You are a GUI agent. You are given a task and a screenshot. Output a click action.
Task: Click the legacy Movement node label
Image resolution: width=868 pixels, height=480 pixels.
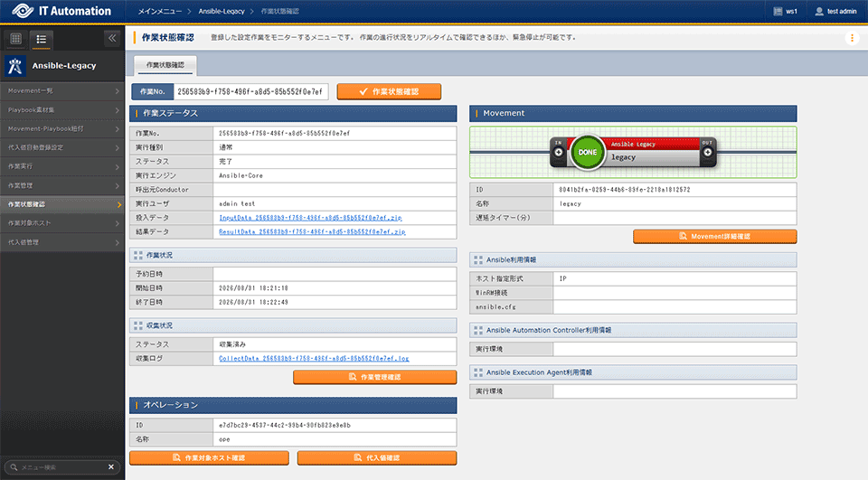pyautogui.click(x=623, y=157)
